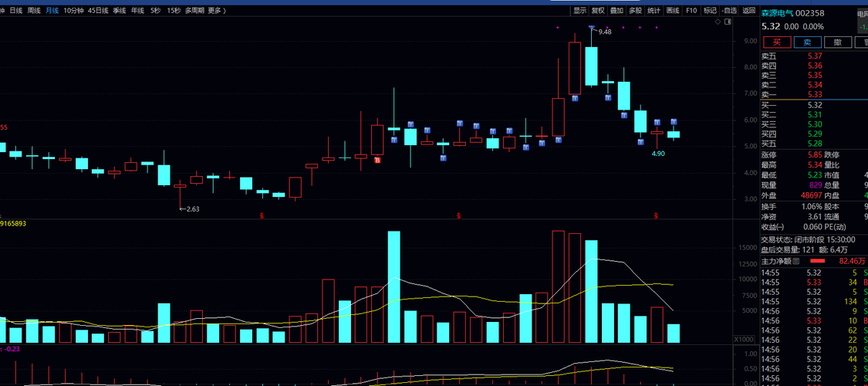Image resolution: width=868 pixels, height=386 pixels.
Task: Click the 卖三 price 5.35
Action: pos(815,76)
